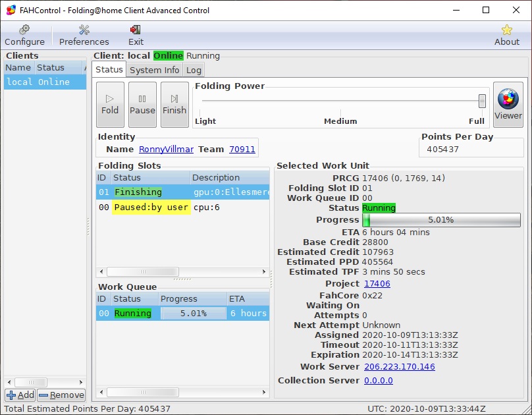This screenshot has height=415, width=532.
Task: Click Clients panel scrollbar left arrow
Action: click(x=9, y=382)
